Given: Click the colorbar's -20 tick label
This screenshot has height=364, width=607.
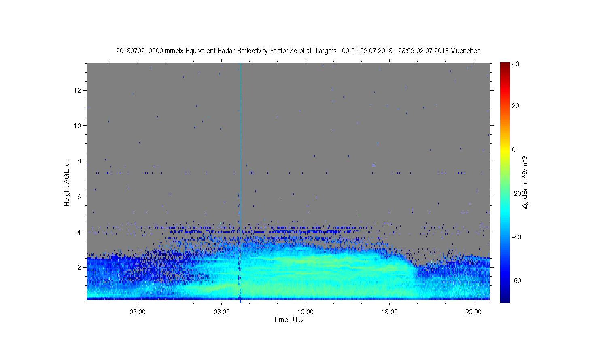Looking at the screenshot, I should click(517, 193).
